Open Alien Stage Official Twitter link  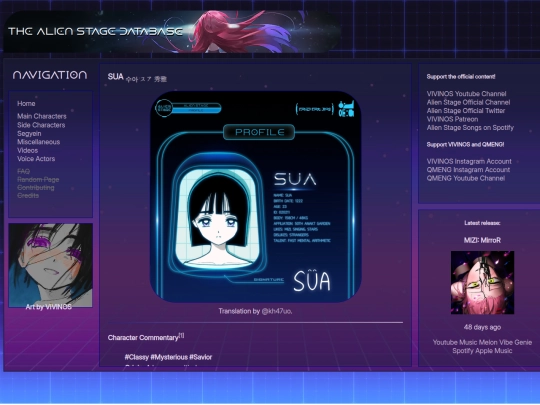pos(466,111)
